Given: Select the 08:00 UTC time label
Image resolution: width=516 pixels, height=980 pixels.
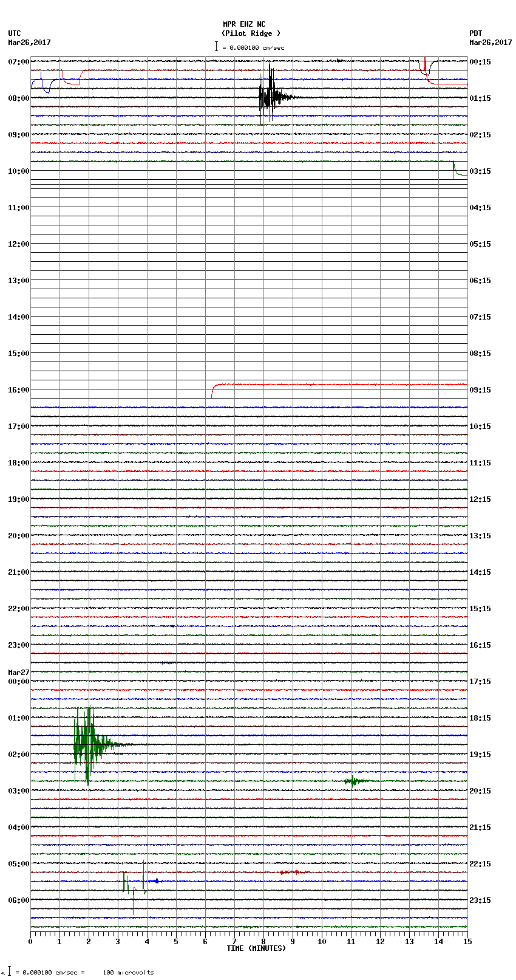Looking at the screenshot, I should pos(19,98).
